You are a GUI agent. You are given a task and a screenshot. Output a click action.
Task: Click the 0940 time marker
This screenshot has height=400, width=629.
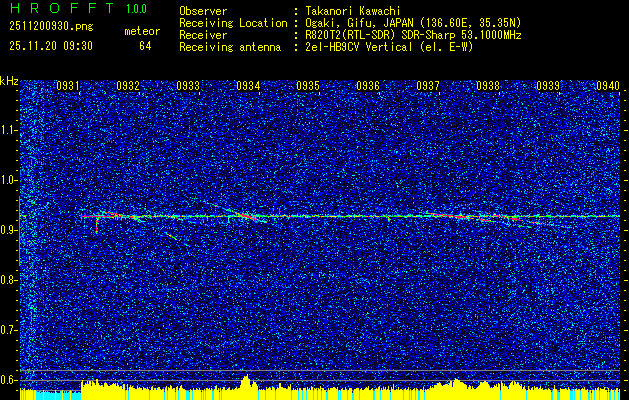pos(608,85)
